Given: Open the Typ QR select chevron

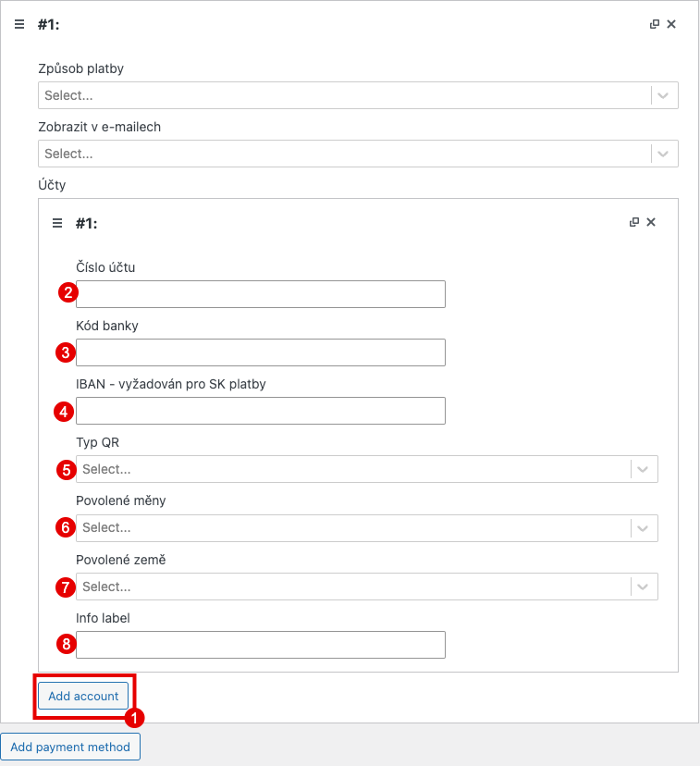Looking at the screenshot, I should tap(643, 469).
